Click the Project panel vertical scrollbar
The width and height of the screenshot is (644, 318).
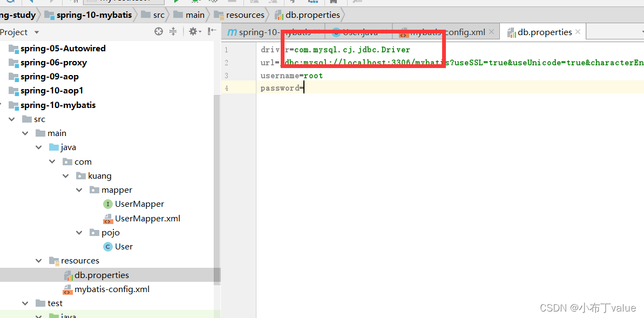pyautogui.click(x=217, y=189)
